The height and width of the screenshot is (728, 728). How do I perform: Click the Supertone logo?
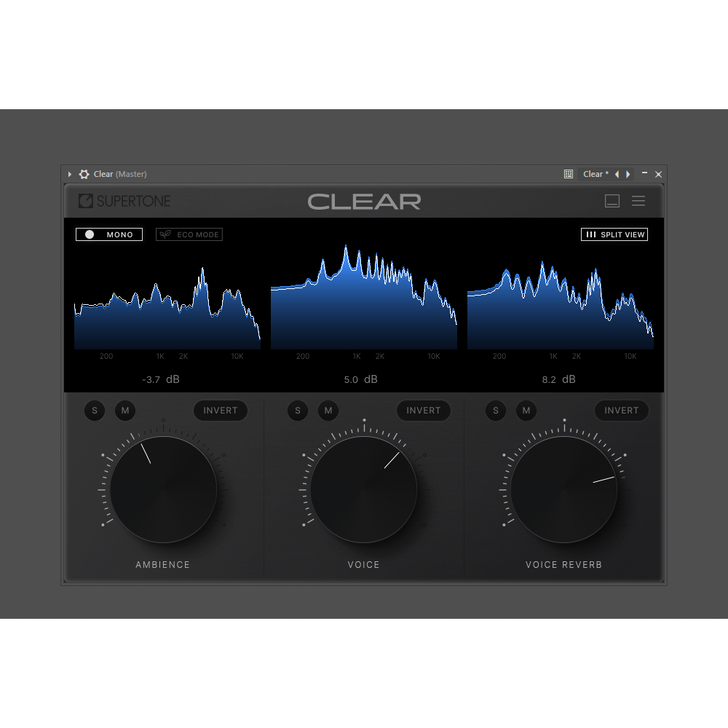[124, 201]
